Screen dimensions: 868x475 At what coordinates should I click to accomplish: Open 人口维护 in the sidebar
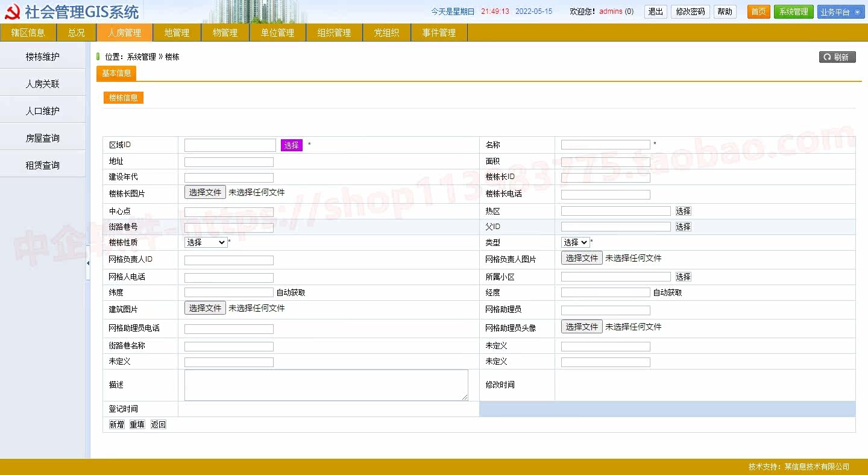point(43,111)
